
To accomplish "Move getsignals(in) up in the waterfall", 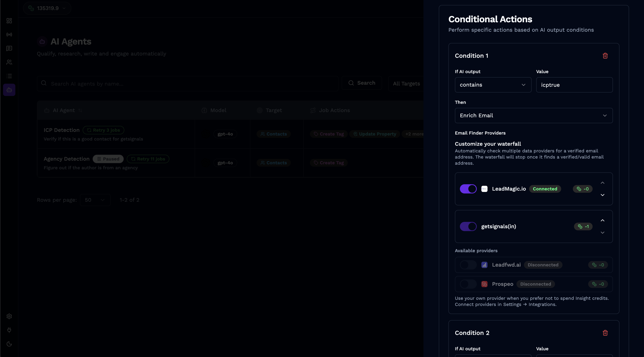I will 603,220.
